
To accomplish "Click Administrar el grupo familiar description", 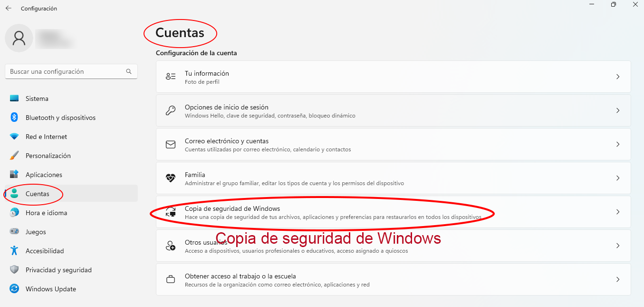I will pos(294,183).
